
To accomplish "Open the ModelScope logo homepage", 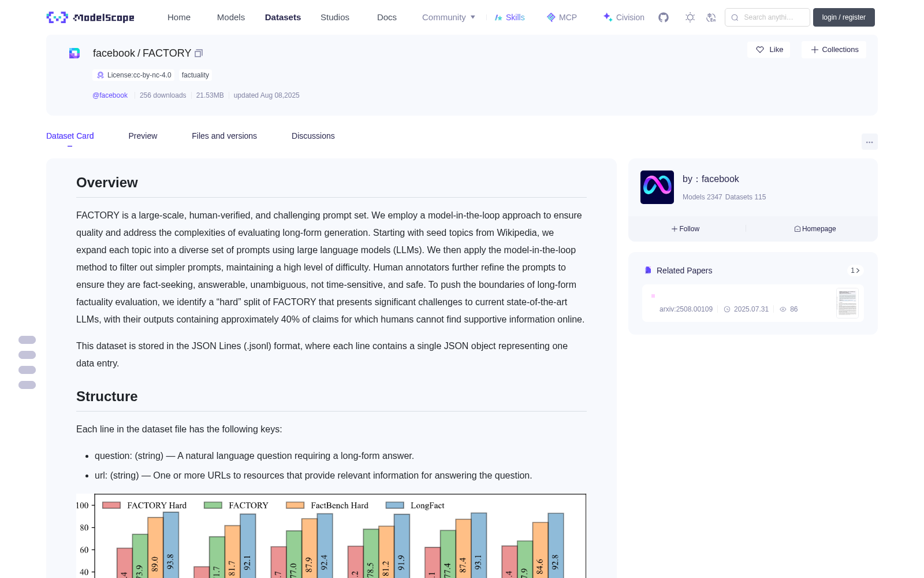I will (90, 17).
